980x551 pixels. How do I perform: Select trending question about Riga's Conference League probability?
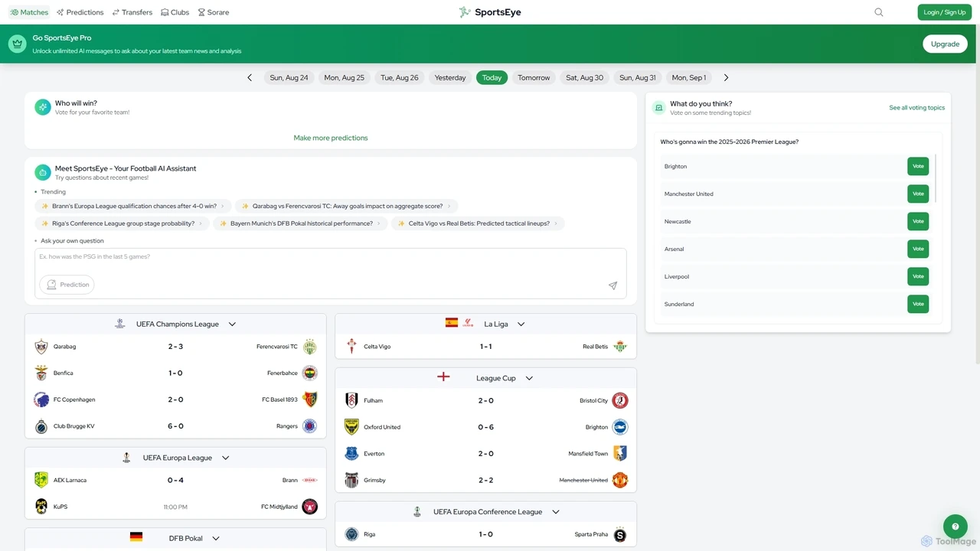click(122, 223)
